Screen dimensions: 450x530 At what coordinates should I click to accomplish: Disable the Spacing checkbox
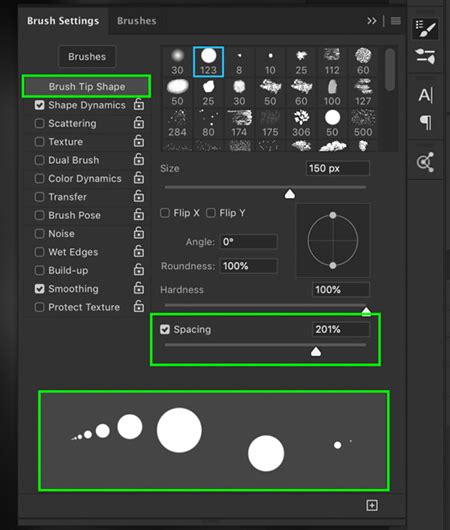[165, 329]
